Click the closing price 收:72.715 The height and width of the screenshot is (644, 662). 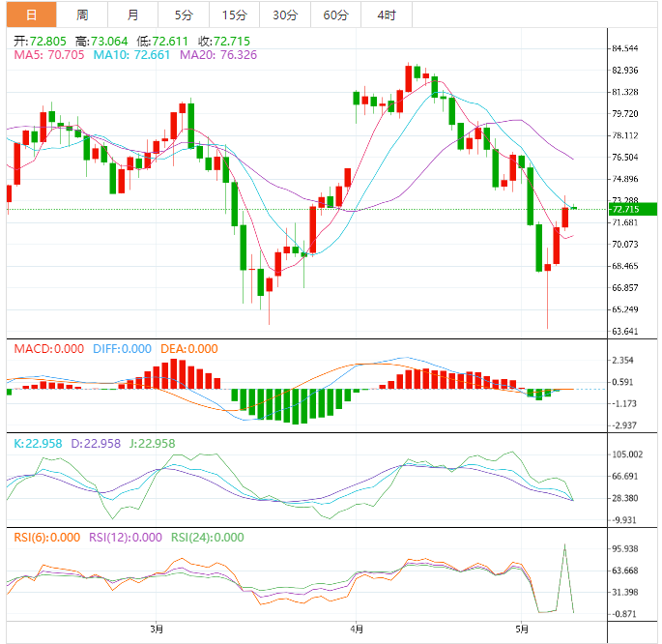[224, 42]
